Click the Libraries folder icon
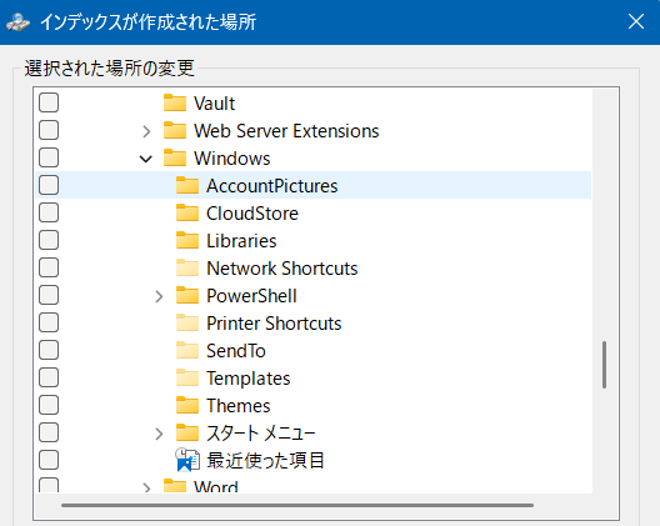Image resolution: width=660 pixels, height=526 pixels. coord(187,240)
